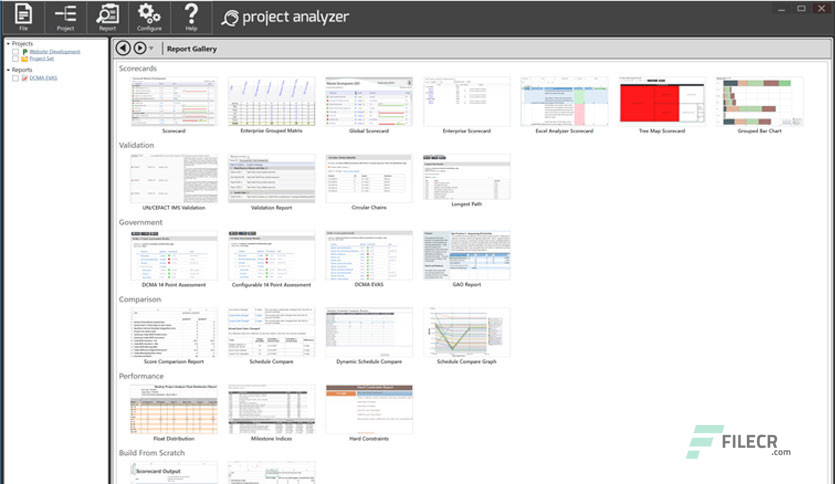Check the Project Set checkbox
The width and height of the screenshot is (836, 484).
click(x=15, y=59)
